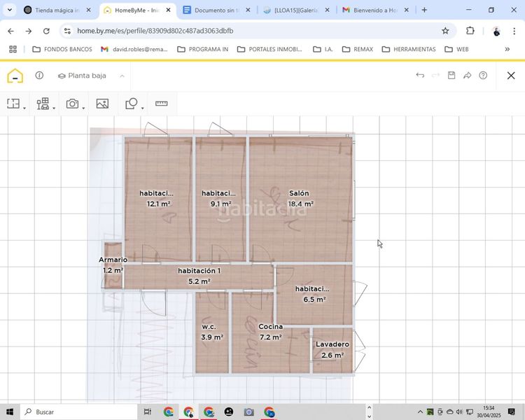The height and width of the screenshot is (420, 525).
Task: Select the floor plan build tool
Action: pyautogui.click(x=13, y=104)
